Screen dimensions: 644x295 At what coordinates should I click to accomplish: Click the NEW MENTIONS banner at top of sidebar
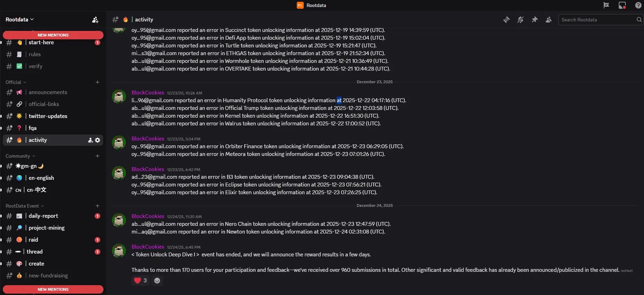coord(53,35)
